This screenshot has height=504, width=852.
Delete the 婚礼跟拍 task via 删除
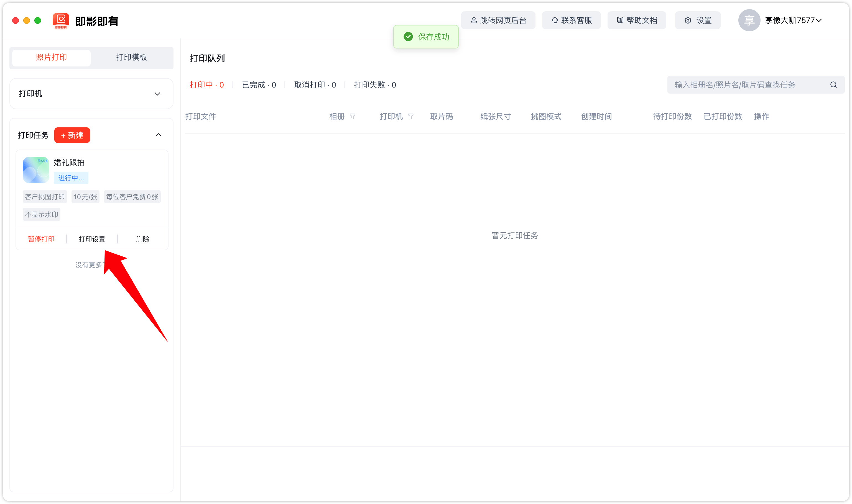pos(143,239)
